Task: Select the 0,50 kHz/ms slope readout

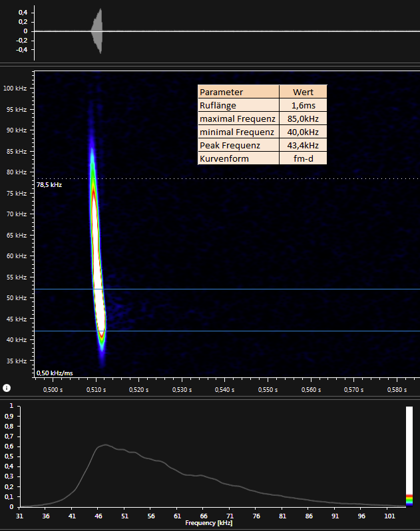Action: coord(55,373)
